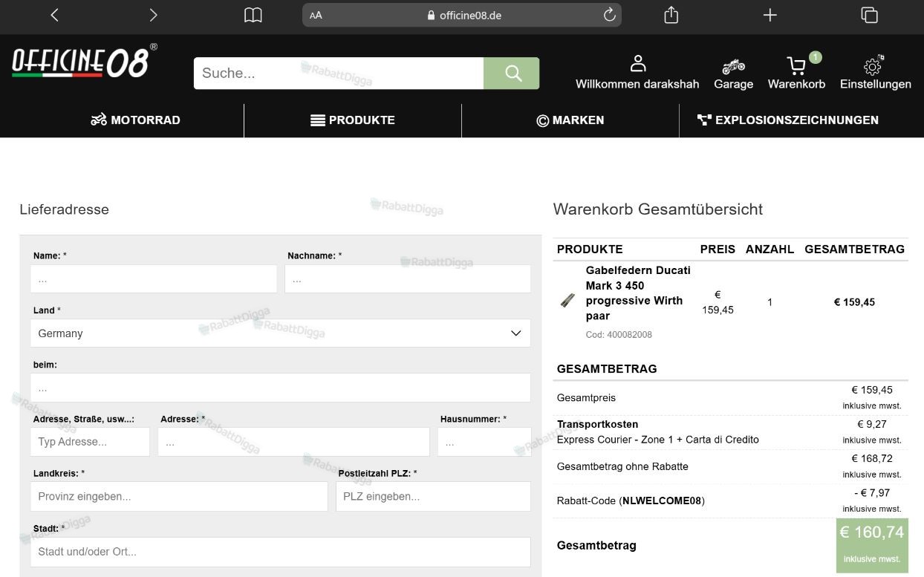Screen dimensions: 924x577
Task: Click the Gabelfedern product thumbnail
Action: (567, 301)
